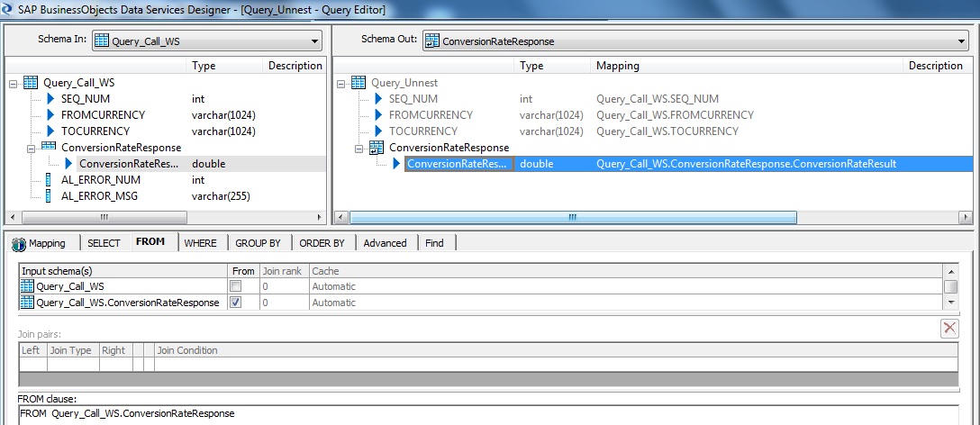The width and height of the screenshot is (980, 425).
Task: Click the Schema Out horizontal scrollbar thumb
Action: [573, 217]
